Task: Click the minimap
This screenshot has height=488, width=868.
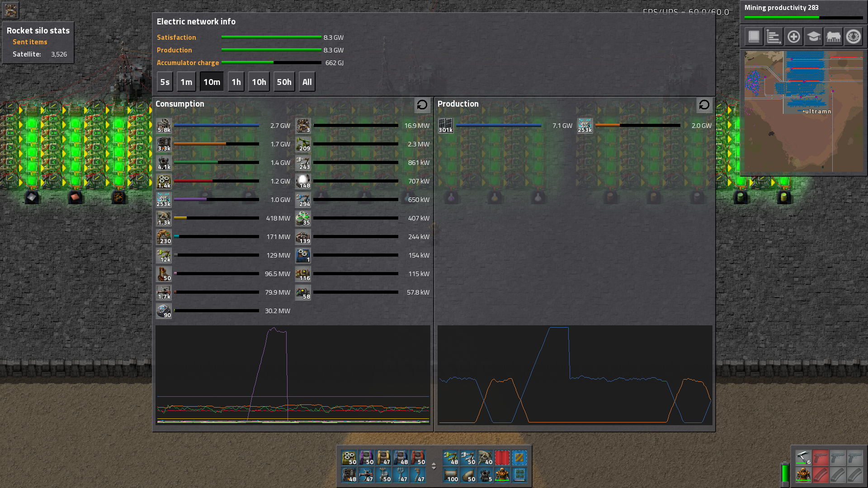Action: (803, 111)
